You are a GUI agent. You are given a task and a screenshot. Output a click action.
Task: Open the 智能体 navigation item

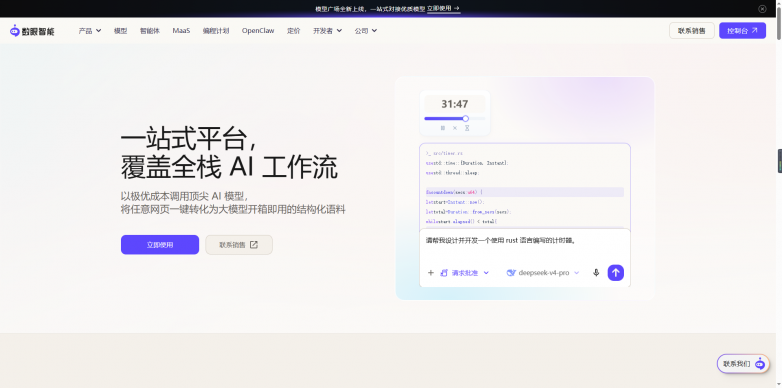(x=150, y=31)
